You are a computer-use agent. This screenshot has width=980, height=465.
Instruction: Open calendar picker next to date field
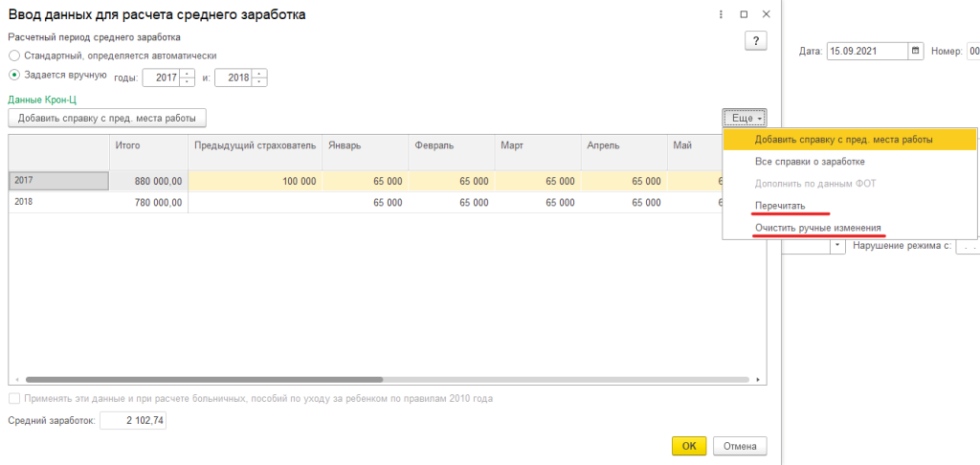tap(916, 51)
